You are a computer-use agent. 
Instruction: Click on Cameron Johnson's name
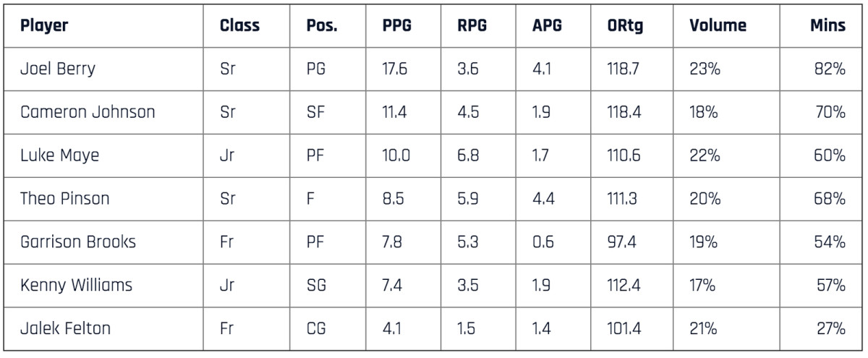tap(88, 113)
